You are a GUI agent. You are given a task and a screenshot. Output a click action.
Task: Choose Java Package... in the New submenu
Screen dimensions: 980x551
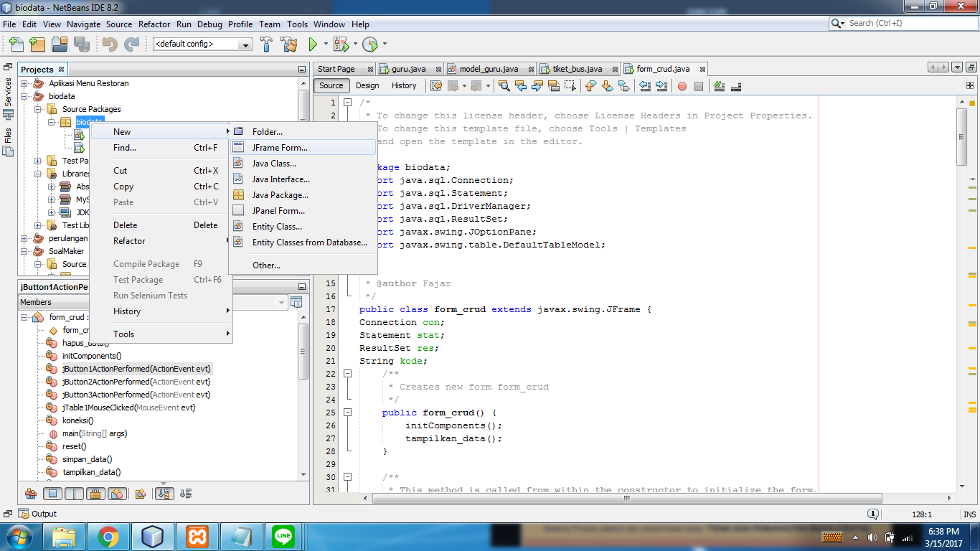coord(302,195)
